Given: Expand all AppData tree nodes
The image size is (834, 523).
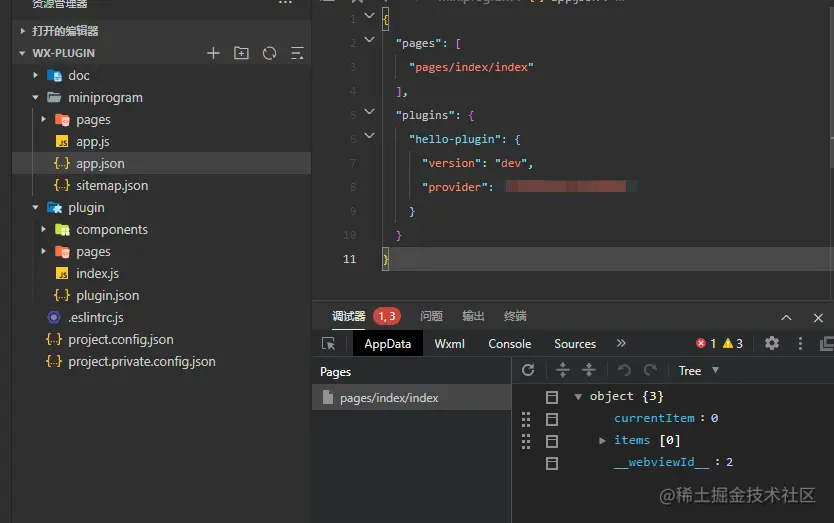Looking at the screenshot, I should click(563, 370).
